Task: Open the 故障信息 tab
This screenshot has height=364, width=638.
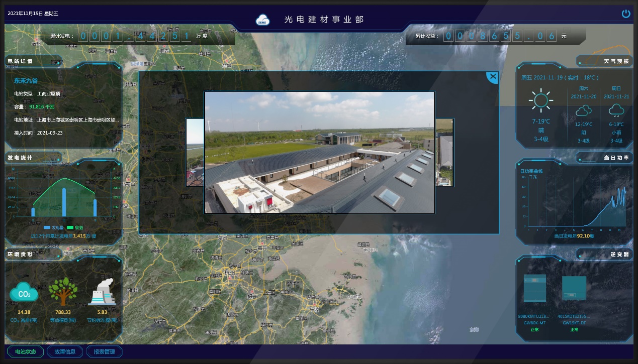Action: point(65,351)
